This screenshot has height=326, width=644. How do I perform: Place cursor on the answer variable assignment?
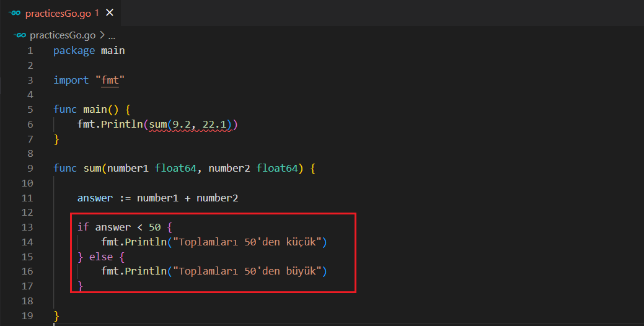95,198
